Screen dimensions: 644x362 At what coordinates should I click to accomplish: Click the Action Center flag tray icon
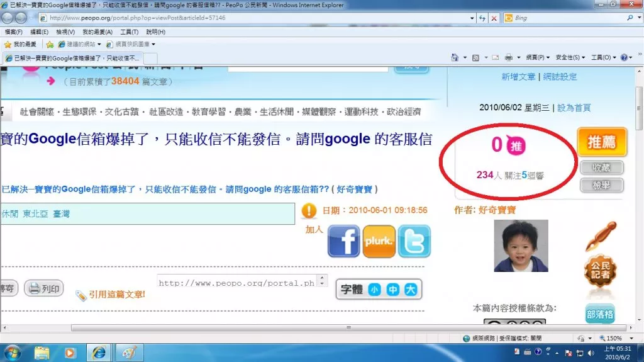click(569, 353)
